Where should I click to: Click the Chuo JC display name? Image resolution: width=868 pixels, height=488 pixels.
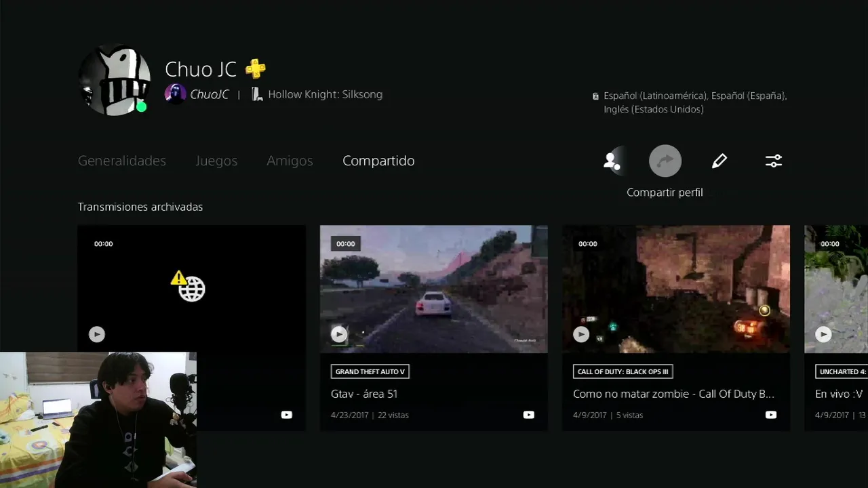[201, 69]
